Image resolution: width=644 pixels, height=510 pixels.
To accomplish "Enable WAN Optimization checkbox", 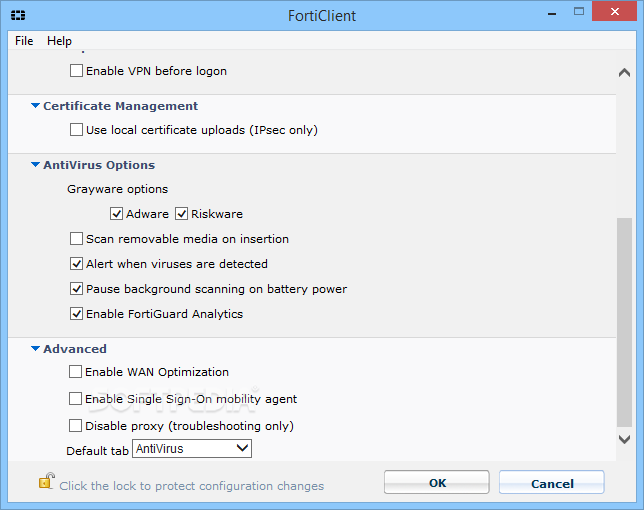I will click(75, 372).
